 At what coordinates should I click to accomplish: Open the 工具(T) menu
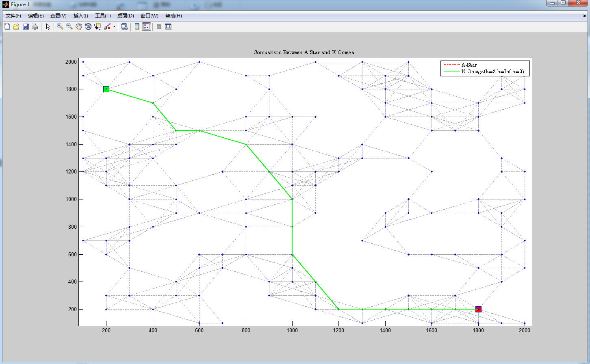tap(103, 16)
